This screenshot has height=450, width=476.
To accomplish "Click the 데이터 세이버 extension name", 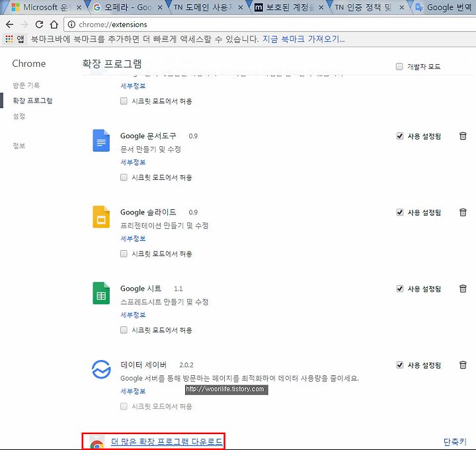I will (x=143, y=365).
